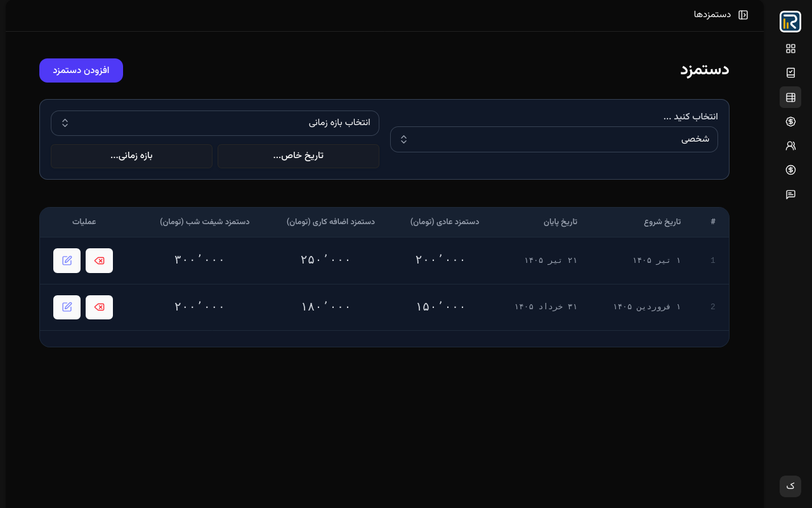Click the دستمزدها breadcrumb text
The image size is (812, 508).
[x=712, y=15]
